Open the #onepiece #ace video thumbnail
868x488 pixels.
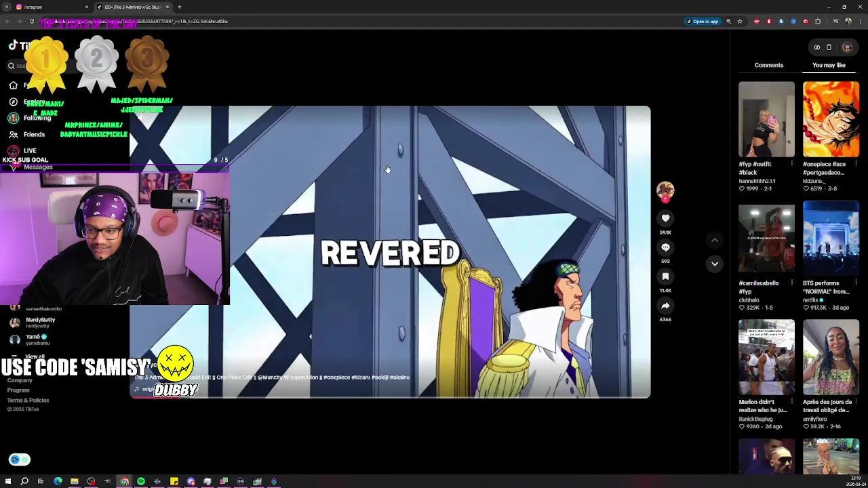coord(831,120)
